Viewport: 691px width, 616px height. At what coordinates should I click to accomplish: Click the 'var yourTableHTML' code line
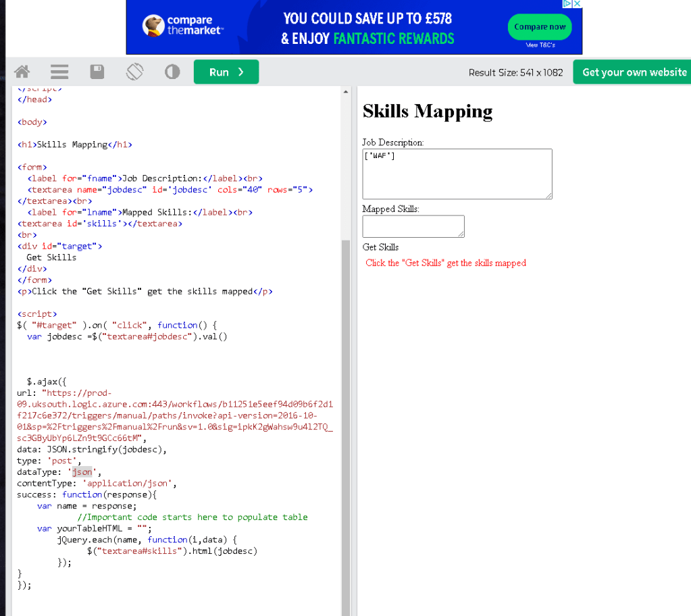pos(95,528)
